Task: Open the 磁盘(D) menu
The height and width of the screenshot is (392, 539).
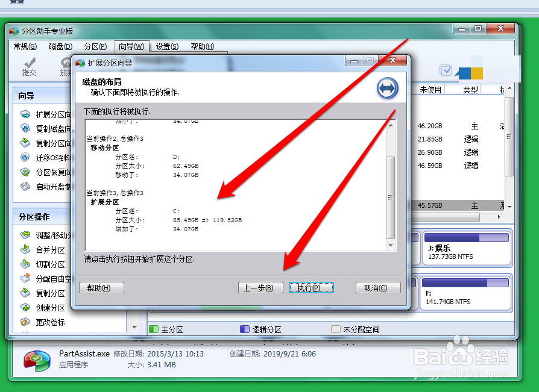Action: tap(62, 46)
